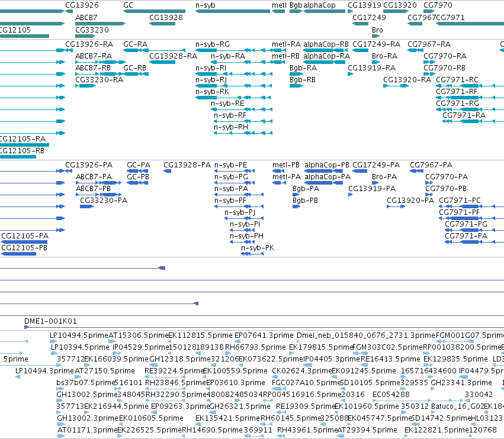Open transcript ABCB7-RB
This screenshot has width=504, height=439.
point(93,68)
